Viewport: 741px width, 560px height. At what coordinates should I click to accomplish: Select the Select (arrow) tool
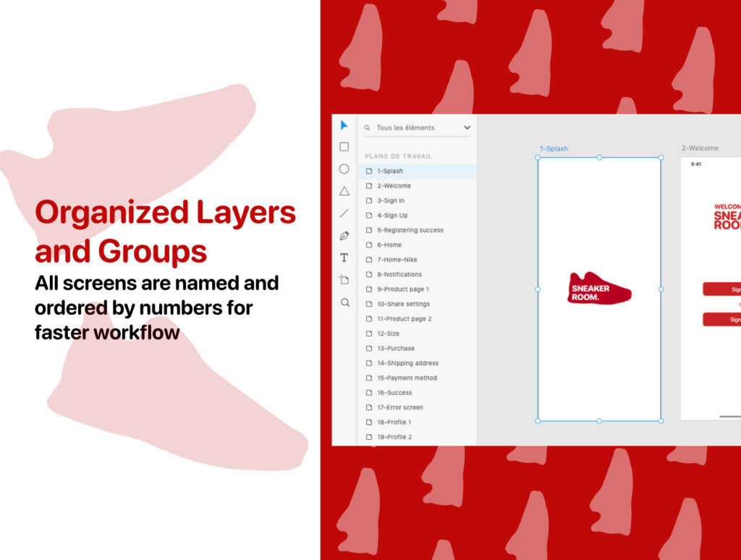pos(344,125)
